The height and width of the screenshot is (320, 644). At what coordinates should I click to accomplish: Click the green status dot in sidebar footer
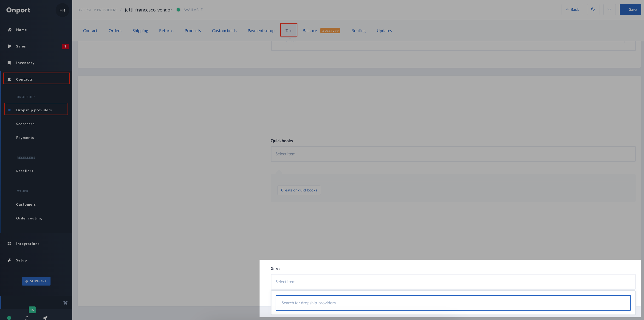(x=9, y=318)
